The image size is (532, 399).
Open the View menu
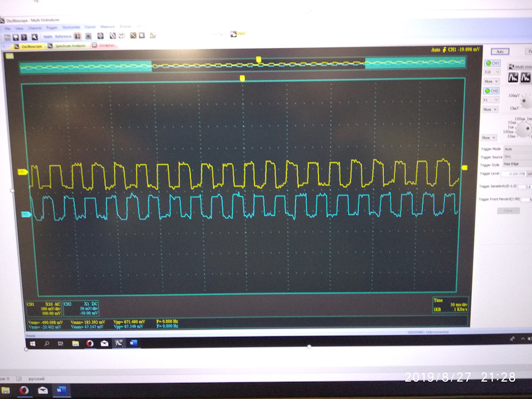pyautogui.click(x=19, y=28)
